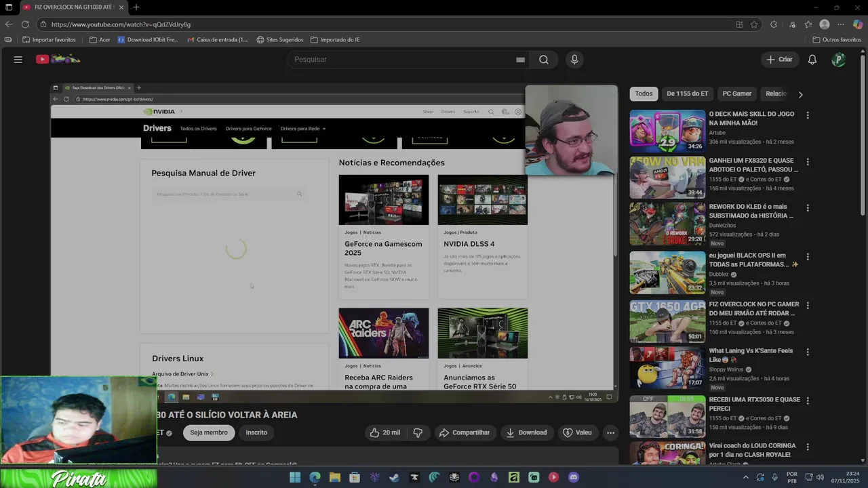Click the 'What Laning Vs K'Sante Feels Like' title
The height and width of the screenshot is (488, 868).
(751, 355)
